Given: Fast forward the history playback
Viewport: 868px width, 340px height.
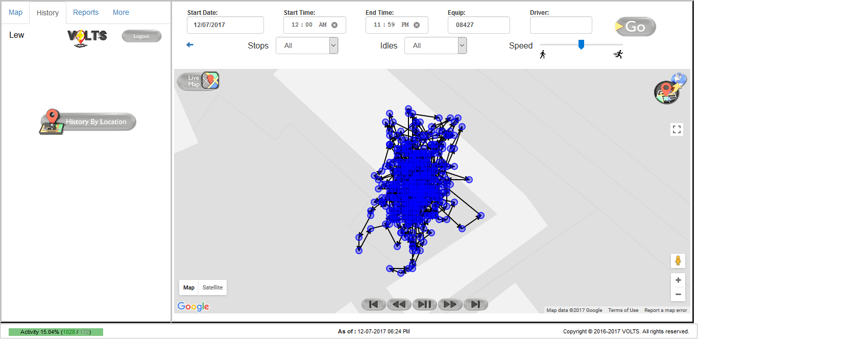Looking at the screenshot, I should (x=450, y=305).
